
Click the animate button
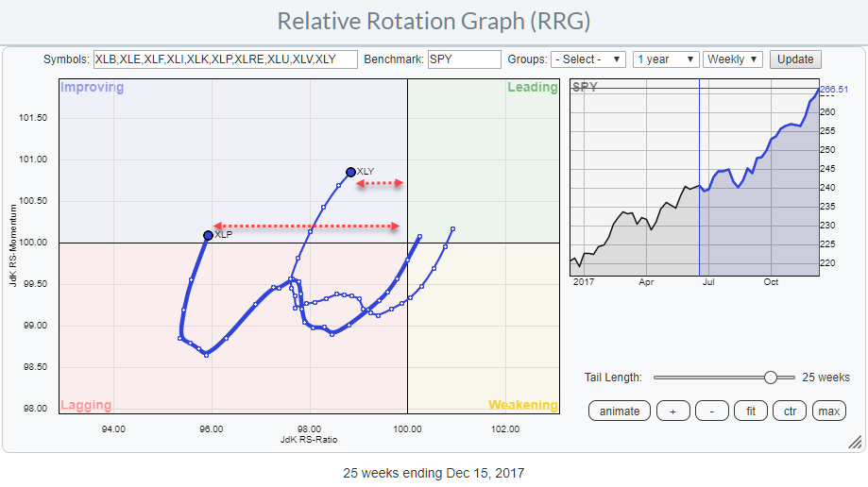click(620, 411)
